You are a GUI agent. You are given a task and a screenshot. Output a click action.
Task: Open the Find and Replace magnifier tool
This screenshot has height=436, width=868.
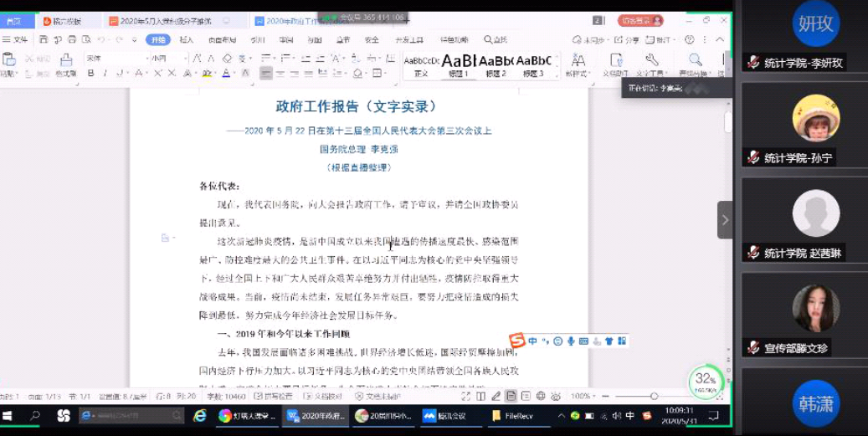(695, 60)
